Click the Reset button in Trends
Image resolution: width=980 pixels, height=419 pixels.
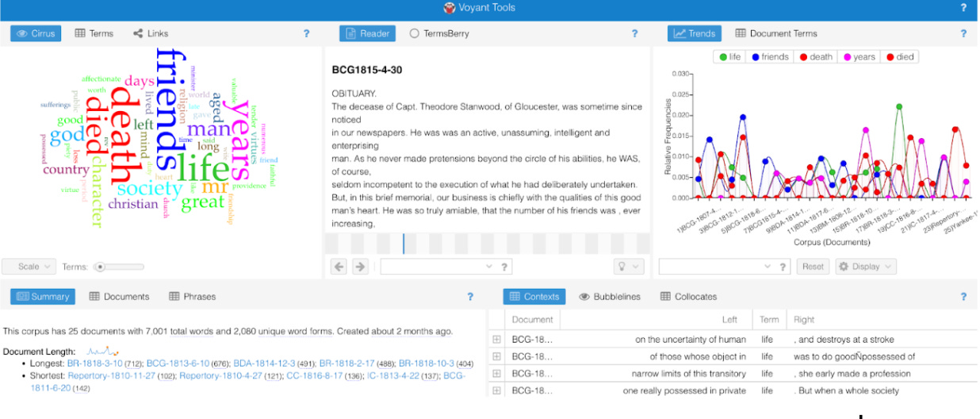click(x=813, y=267)
